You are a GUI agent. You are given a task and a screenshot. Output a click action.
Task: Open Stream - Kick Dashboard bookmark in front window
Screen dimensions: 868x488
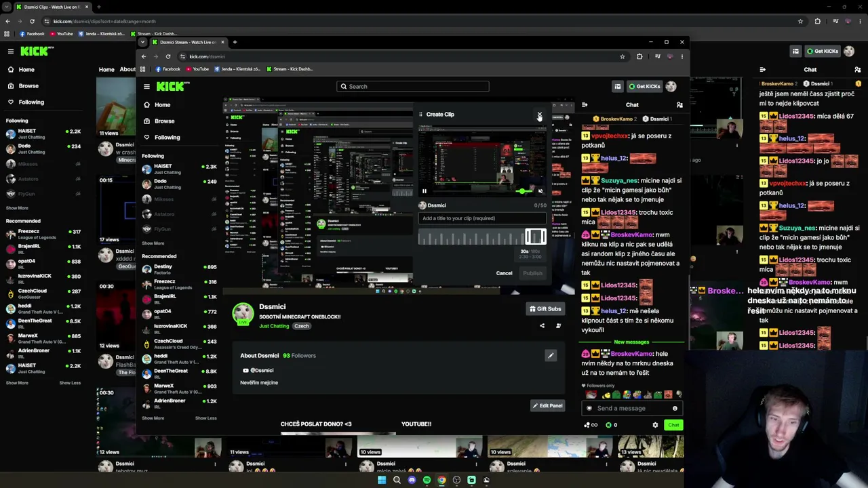[x=290, y=68]
